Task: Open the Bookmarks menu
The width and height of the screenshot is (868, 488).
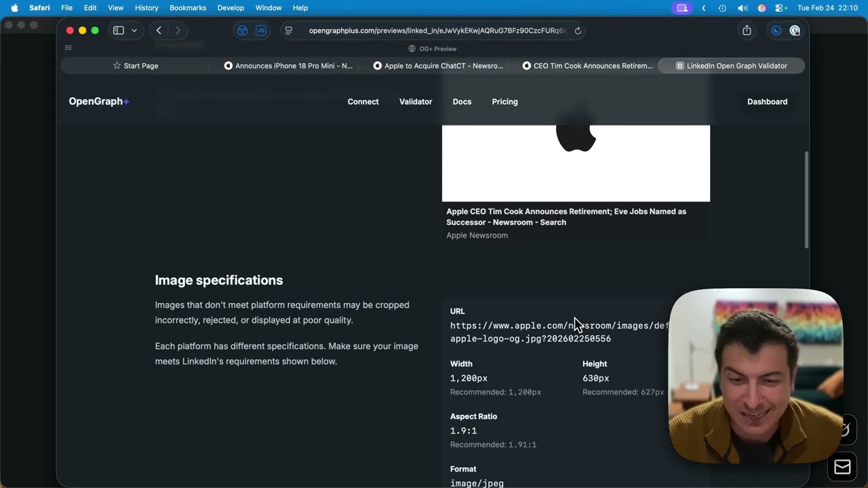Action: click(188, 8)
